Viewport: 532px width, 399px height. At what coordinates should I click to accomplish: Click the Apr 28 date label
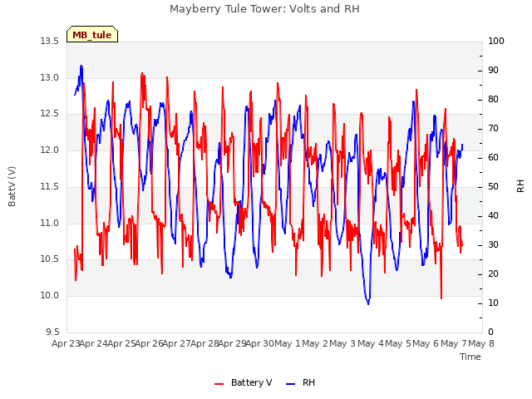[x=204, y=344]
